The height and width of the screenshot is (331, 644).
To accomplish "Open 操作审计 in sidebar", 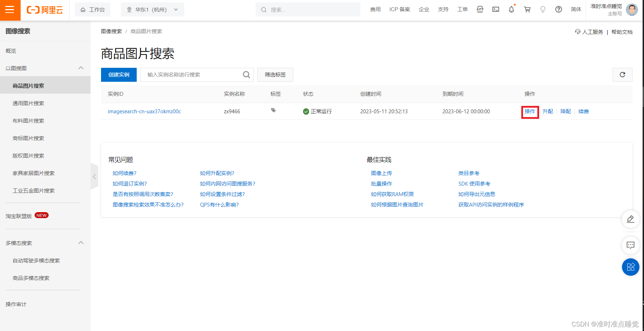I will pos(16,304).
